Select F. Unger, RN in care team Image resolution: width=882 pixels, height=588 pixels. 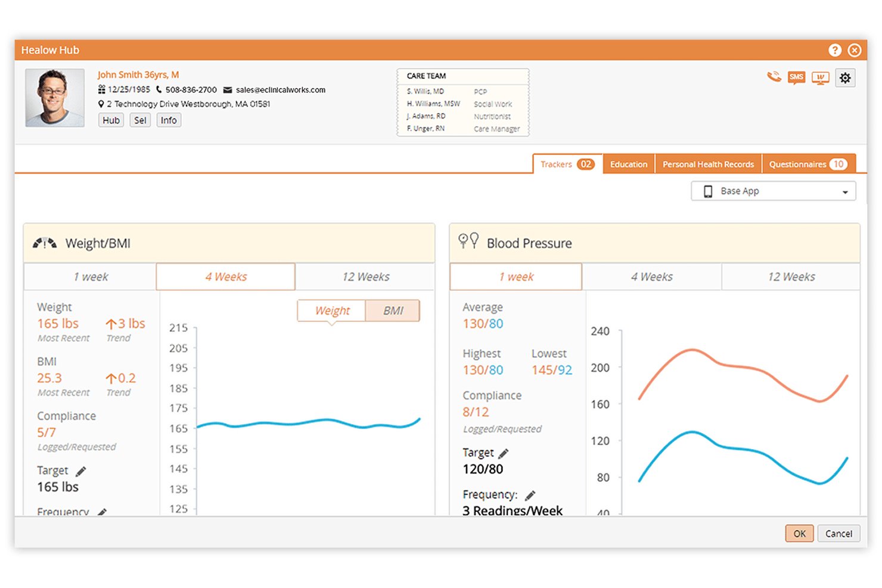tap(426, 129)
